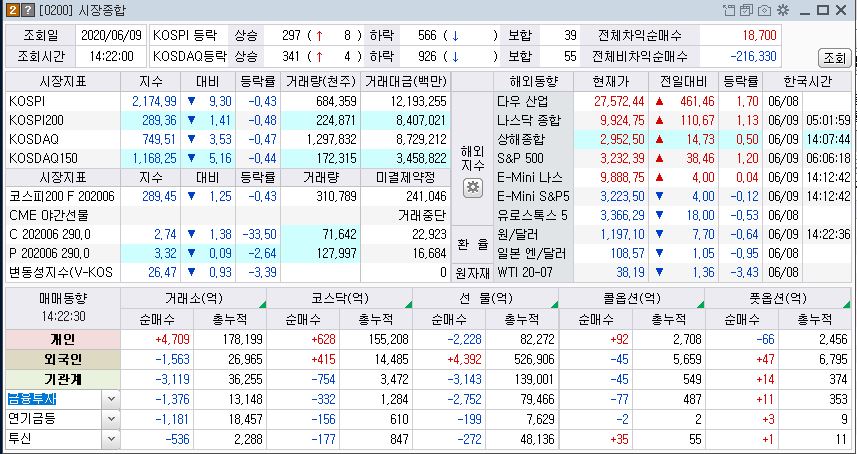The height and width of the screenshot is (454, 857).
Task: Click the 원/달러 exchange rate label
Action: tap(518, 234)
